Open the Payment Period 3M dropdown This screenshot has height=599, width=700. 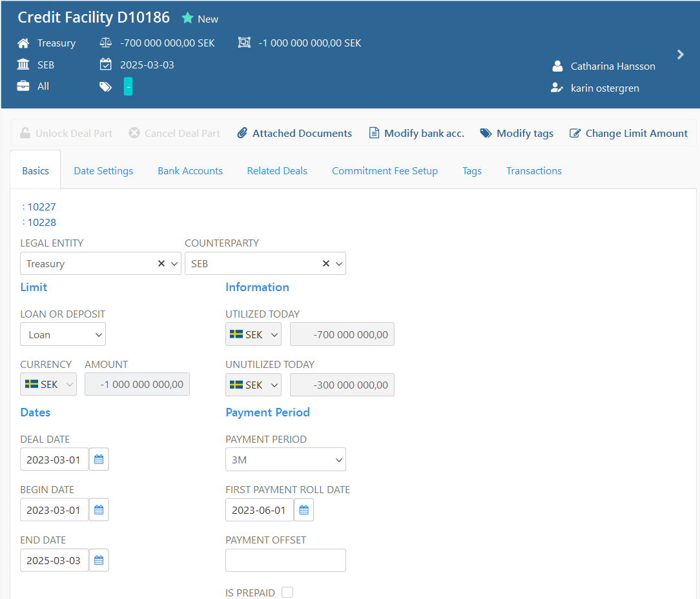click(285, 460)
